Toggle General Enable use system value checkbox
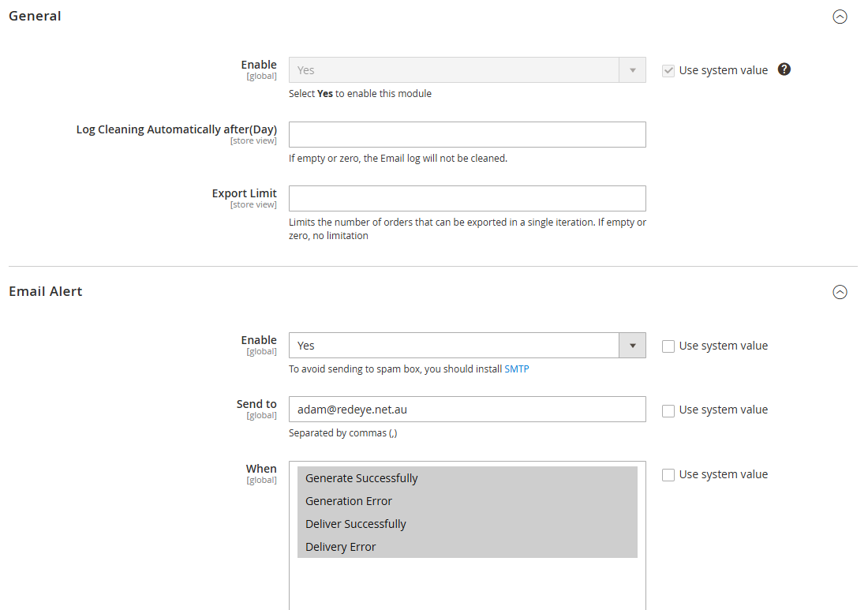The height and width of the screenshot is (610, 868). pos(668,70)
